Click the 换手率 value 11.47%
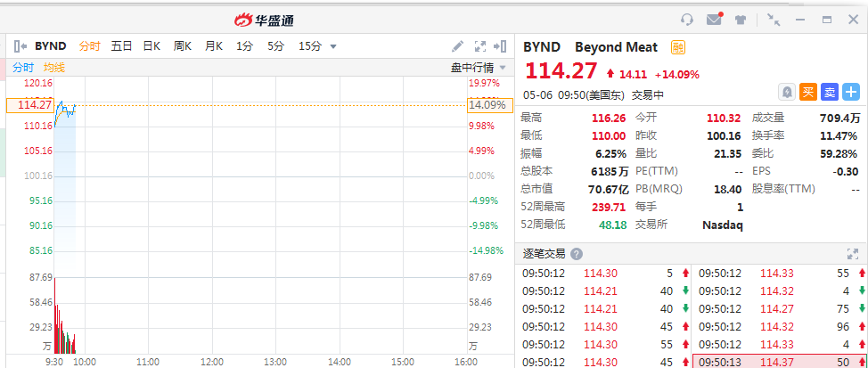Viewport: 868px width, 368px height. coord(840,135)
